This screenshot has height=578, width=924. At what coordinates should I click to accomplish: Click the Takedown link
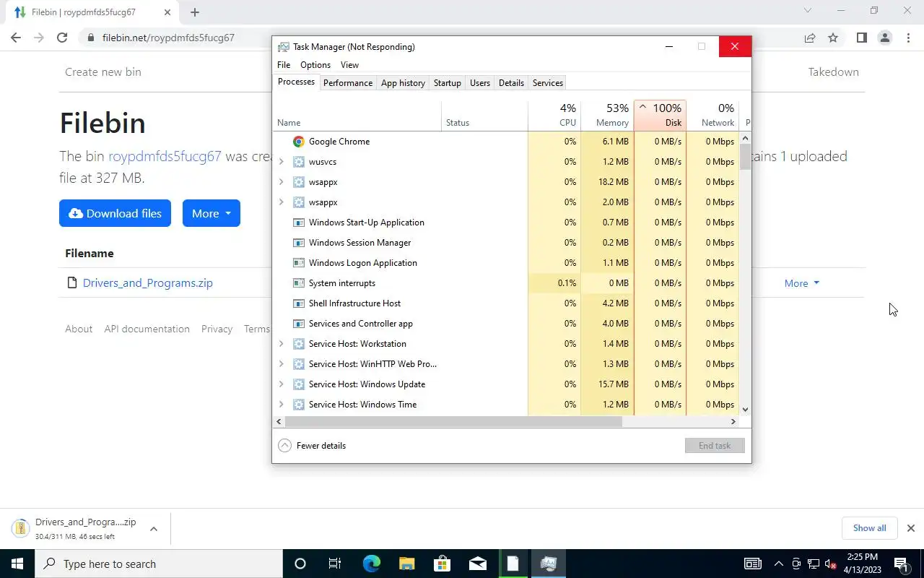(x=833, y=72)
